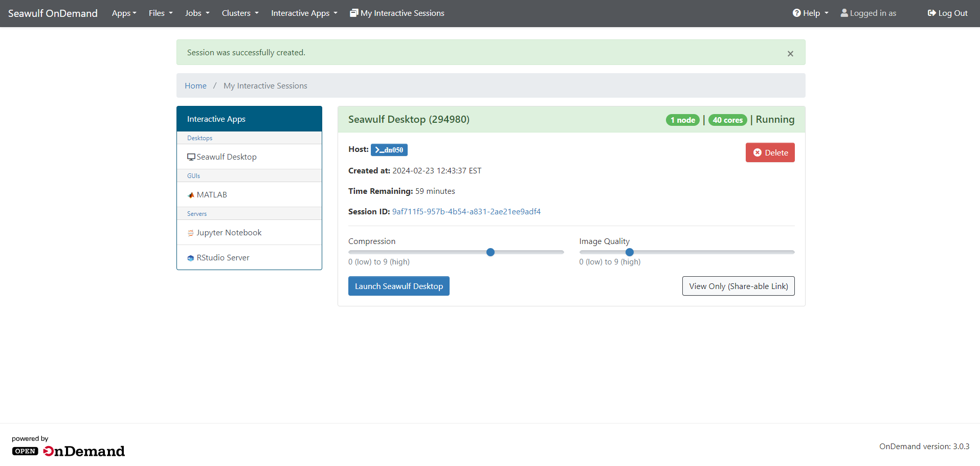
Task: Open the dn050 host shell button
Action: 389,150
